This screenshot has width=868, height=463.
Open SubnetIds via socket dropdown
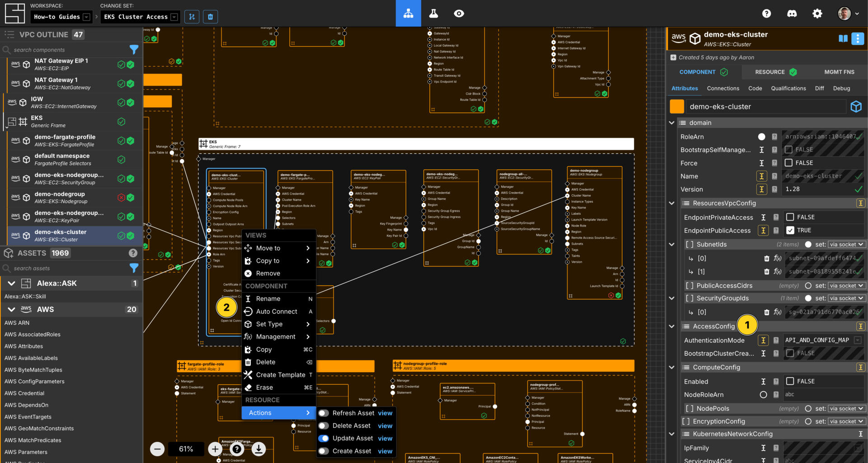(846, 245)
